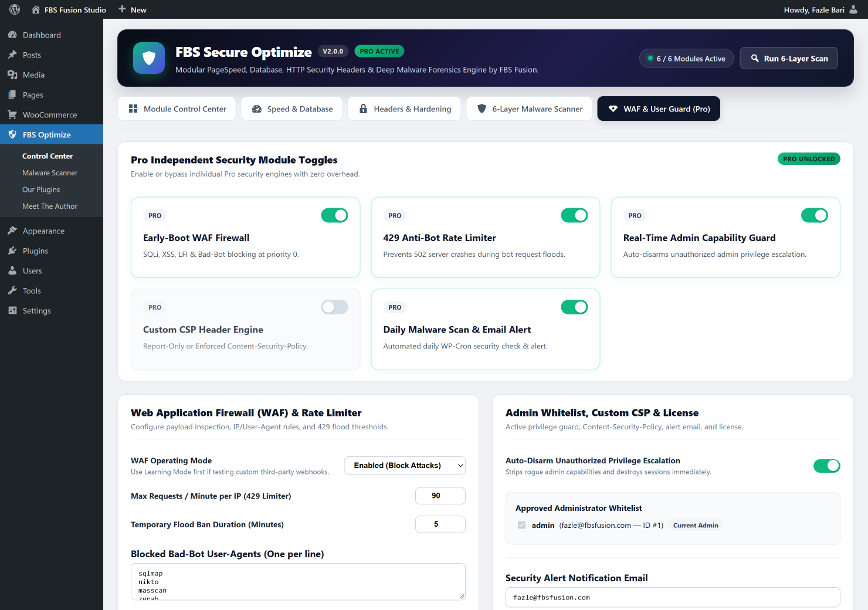Click the Pages document icon
The width and height of the screenshot is (868, 610).
[x=12, y=94]
